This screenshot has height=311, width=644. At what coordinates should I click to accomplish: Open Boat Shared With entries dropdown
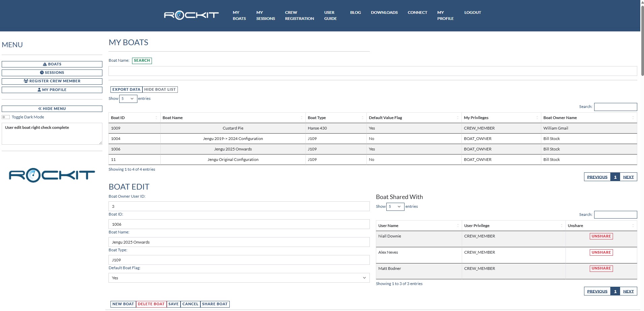tap(395, 206)
